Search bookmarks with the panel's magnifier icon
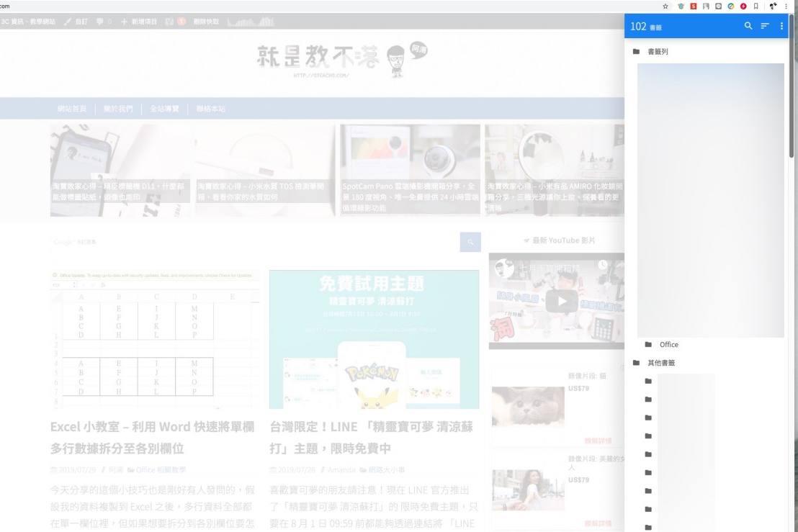 point(748,24)
